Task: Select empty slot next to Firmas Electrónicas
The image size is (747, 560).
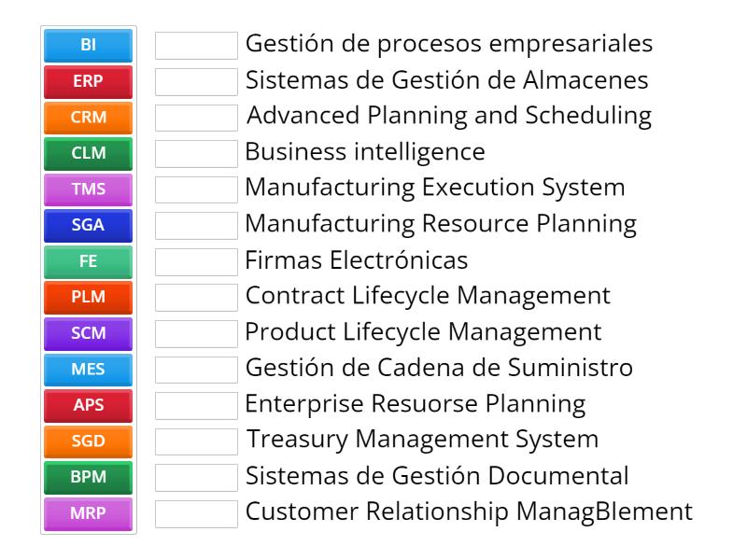Action: coord(196,261)
